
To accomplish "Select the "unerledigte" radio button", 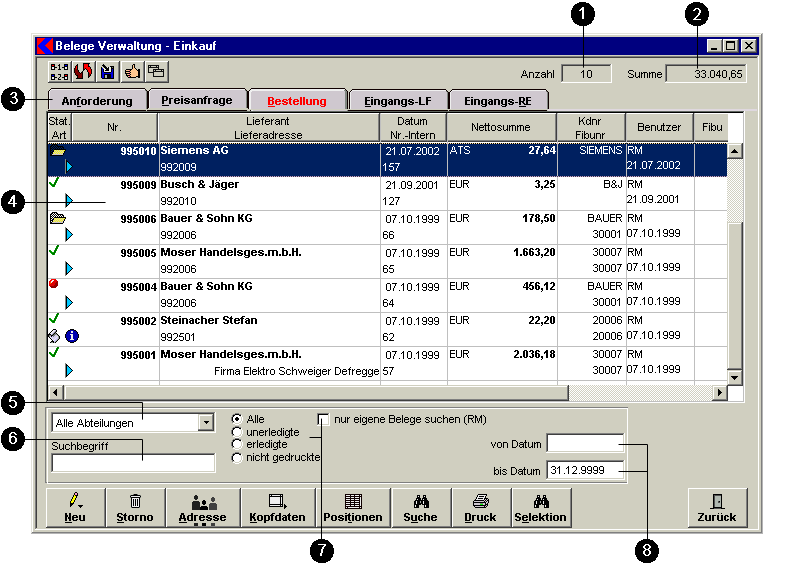I will click(237, 432).
